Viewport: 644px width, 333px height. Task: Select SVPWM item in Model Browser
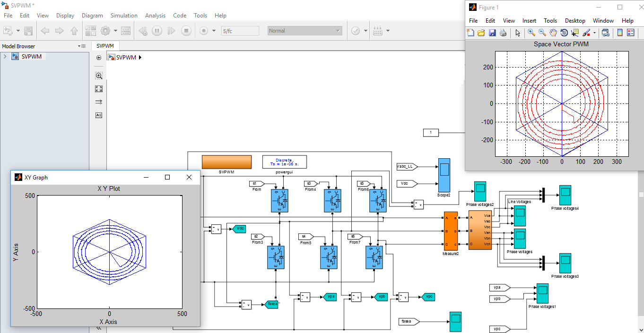point(31,57)
